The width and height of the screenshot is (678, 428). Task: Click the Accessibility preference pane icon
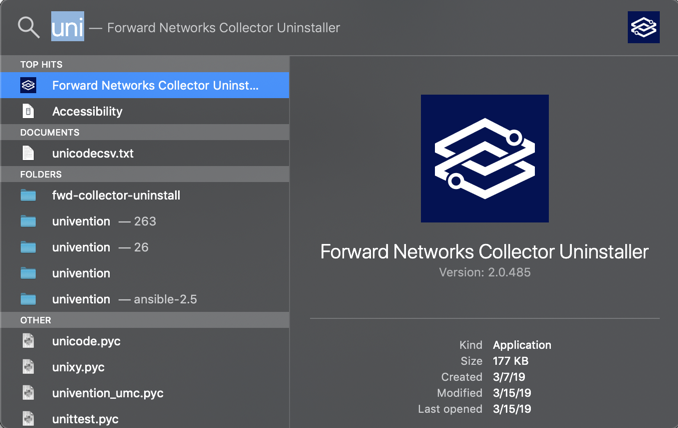pyautogui.click(x=28, y=111)
